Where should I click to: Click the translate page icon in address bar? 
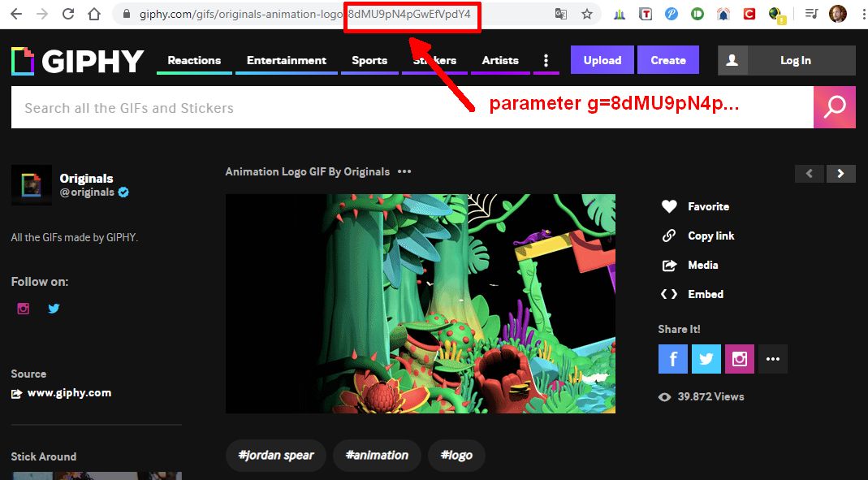click(x=561, y=14)
